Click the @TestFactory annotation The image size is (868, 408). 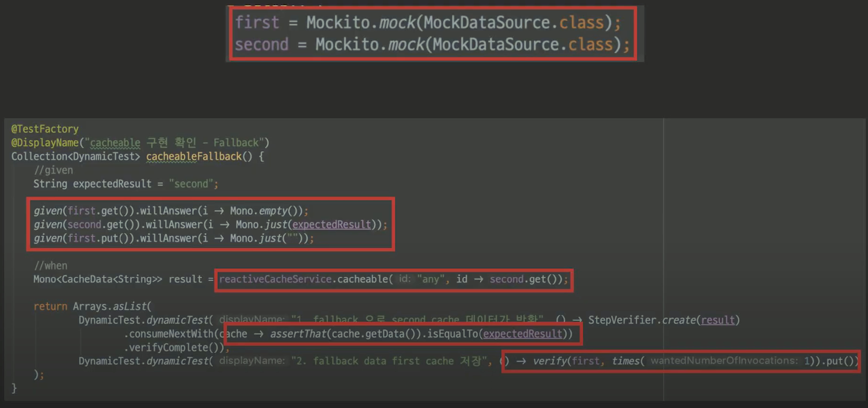pyautogui.click(x=45, y=129)
